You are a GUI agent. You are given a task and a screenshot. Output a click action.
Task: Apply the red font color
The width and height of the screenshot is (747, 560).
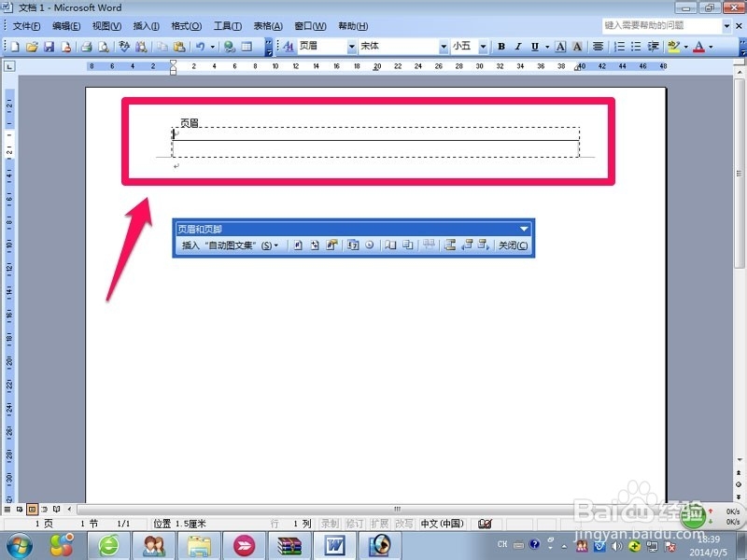698,47
